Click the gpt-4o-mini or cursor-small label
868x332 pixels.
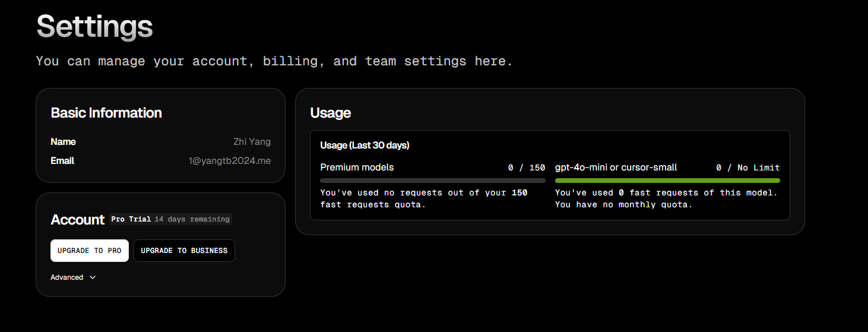pos(616,167)
